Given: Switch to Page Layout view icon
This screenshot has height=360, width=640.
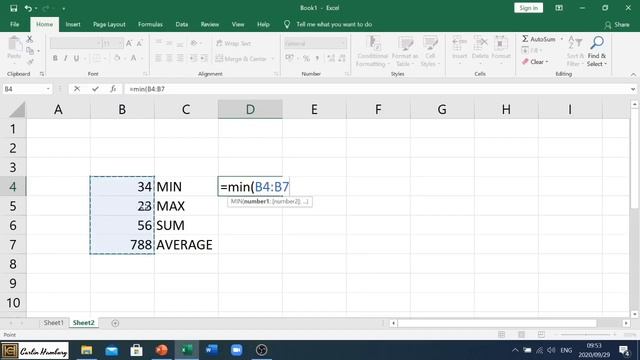Looking at the screenshot, I should [522, 335].
